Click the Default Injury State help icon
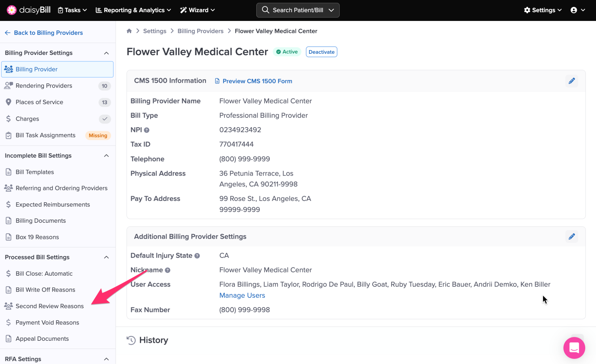The image size is (596, 364). pyautogui.click(x=197, y=256)
